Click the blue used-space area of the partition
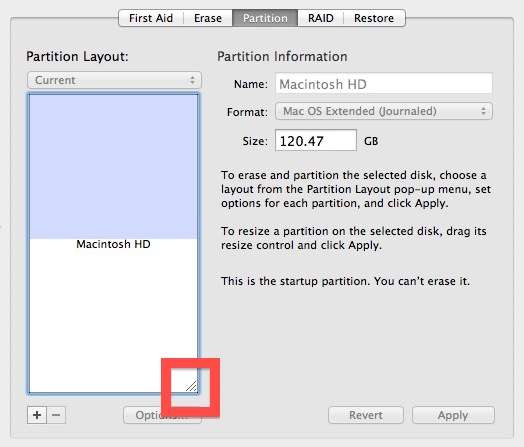Screen dimensions: 524x447 click(x=113, y=166)
